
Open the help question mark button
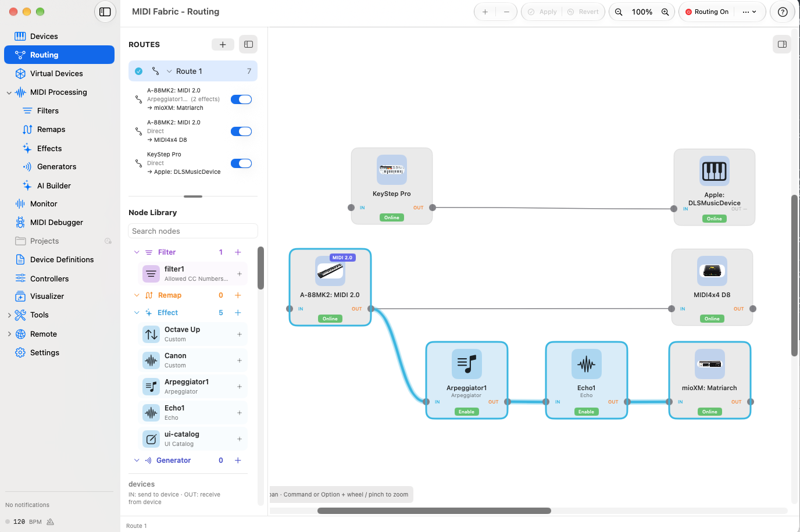tap(783, 12)
